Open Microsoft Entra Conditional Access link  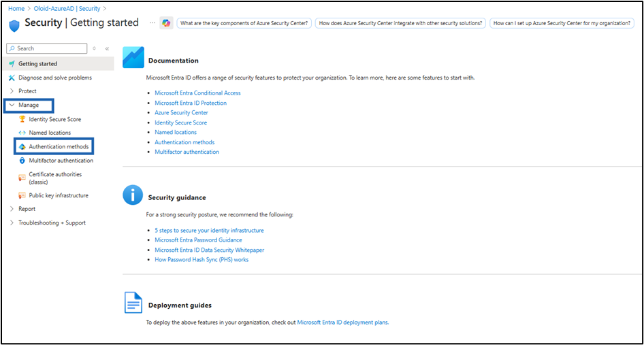[197, 93]
